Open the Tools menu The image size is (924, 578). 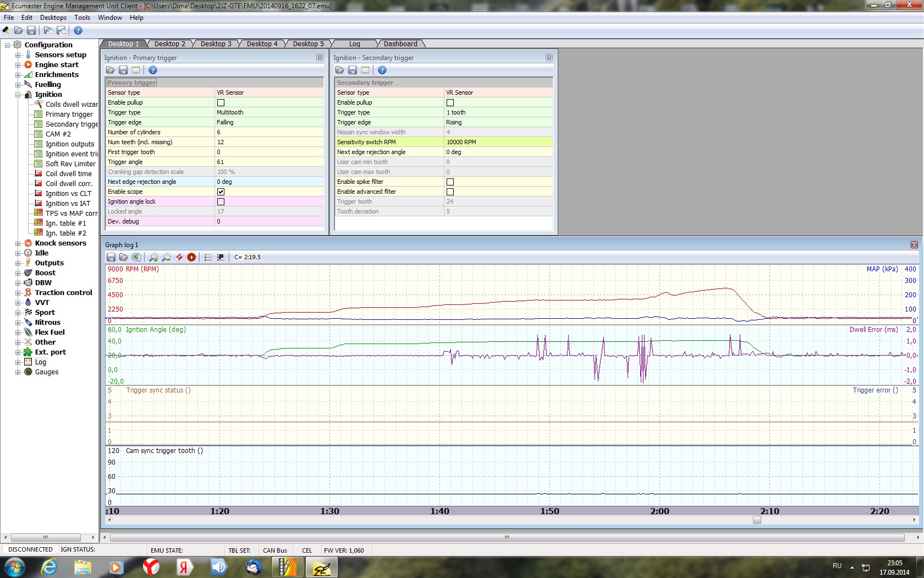(82, 18)
